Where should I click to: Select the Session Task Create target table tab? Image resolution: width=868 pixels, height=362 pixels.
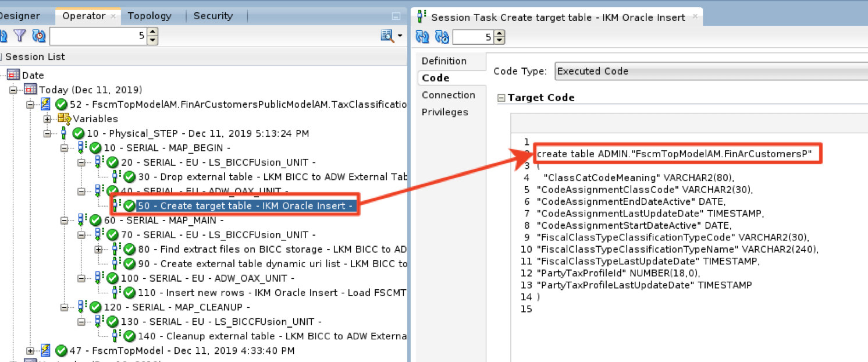(x=558, y=17)
